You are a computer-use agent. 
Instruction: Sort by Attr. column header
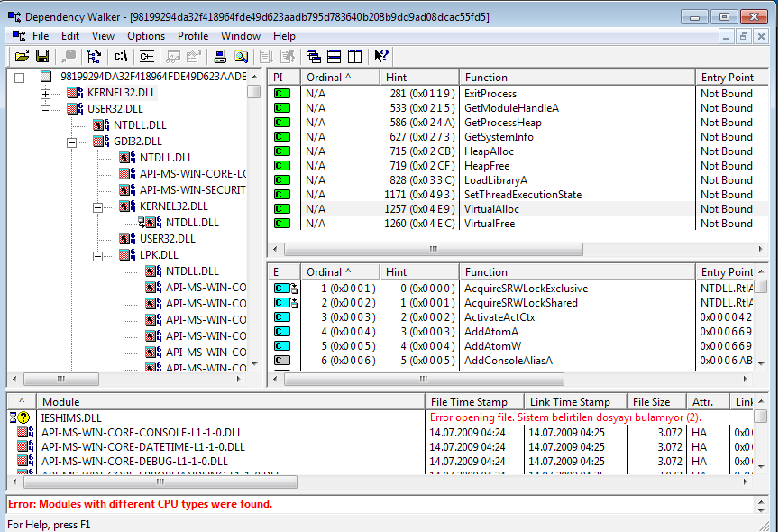point(708,401)
